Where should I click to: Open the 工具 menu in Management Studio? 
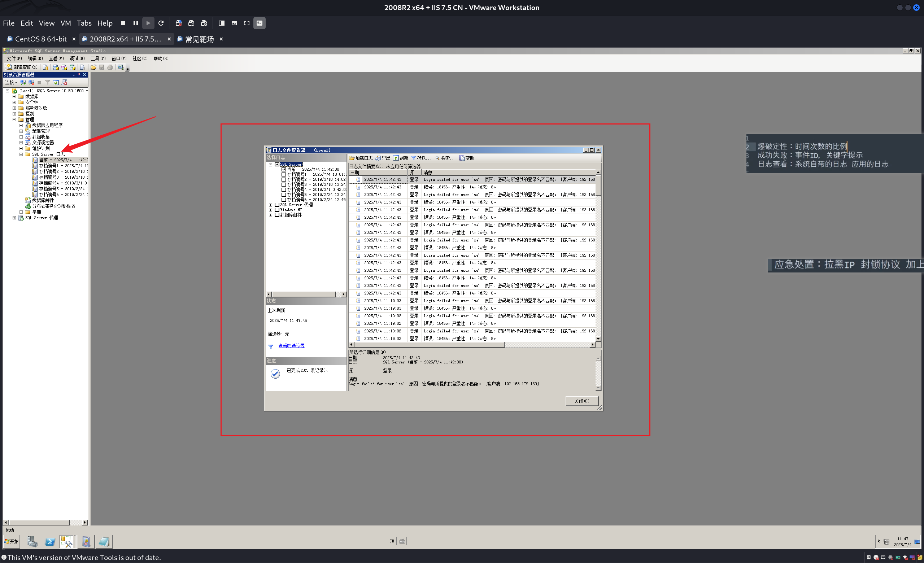pos(98,58)
